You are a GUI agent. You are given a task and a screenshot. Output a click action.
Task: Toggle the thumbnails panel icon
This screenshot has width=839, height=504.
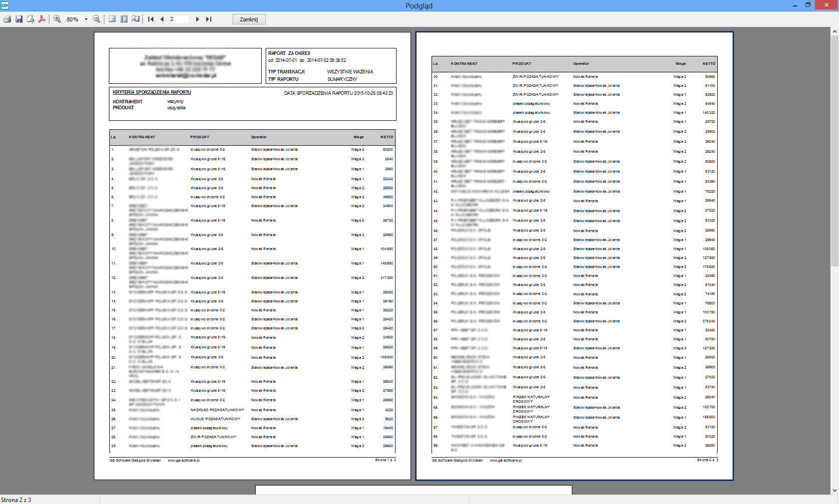coord(124,19)
